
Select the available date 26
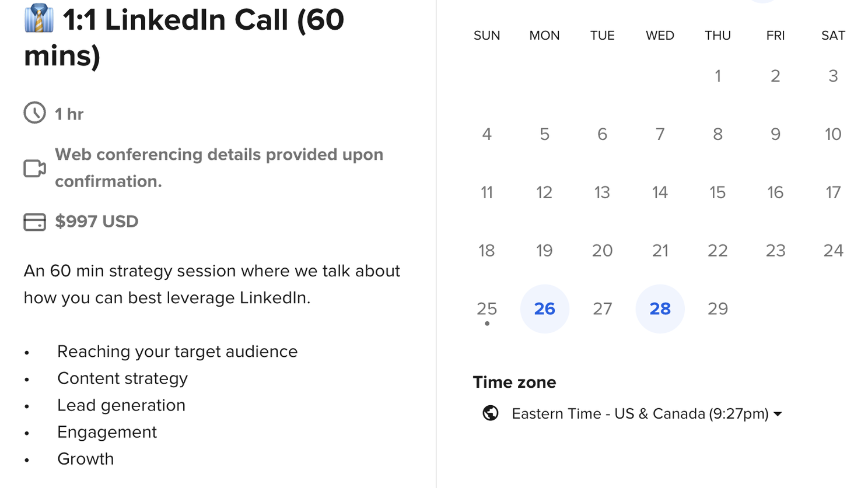[544, 308]
